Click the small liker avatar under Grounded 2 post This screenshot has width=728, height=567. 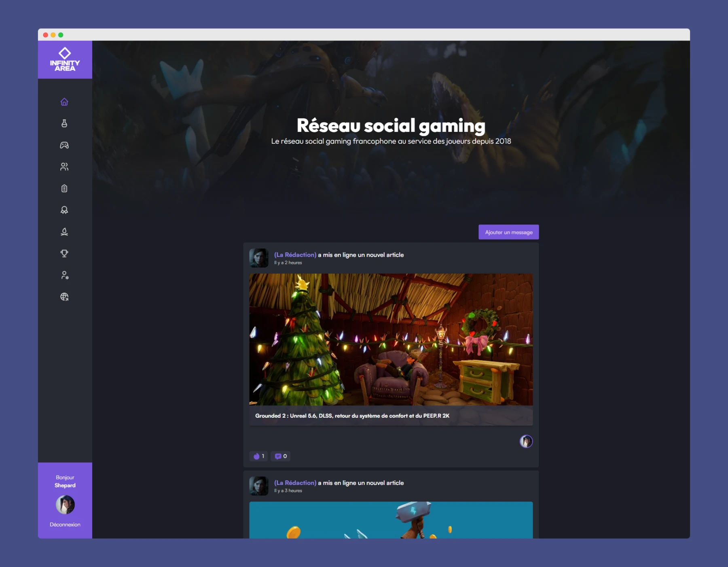(526, 441)
